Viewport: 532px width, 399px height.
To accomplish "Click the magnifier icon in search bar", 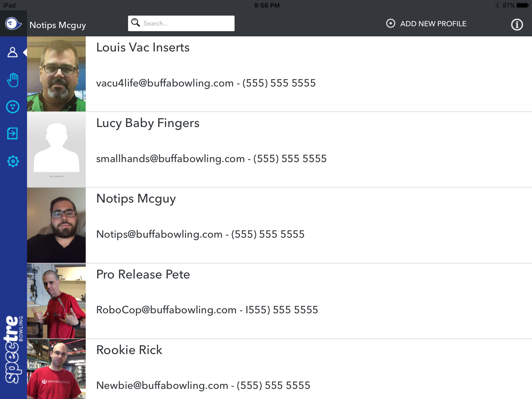I will tap(135, 23).
